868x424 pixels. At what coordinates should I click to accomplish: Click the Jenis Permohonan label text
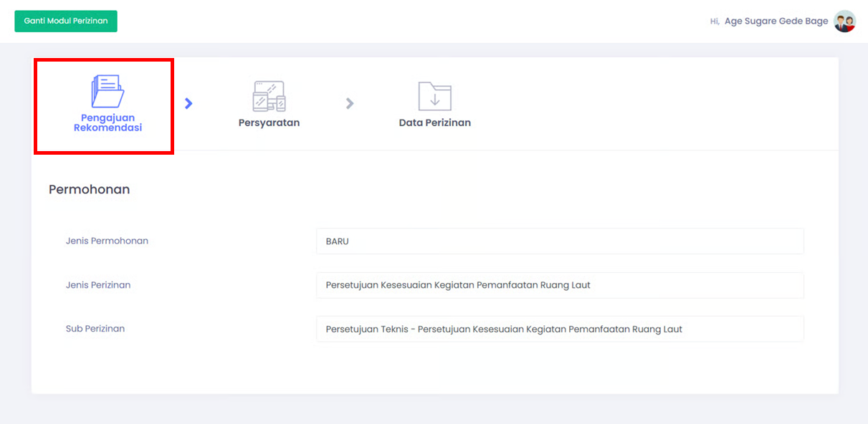[107, 241]
